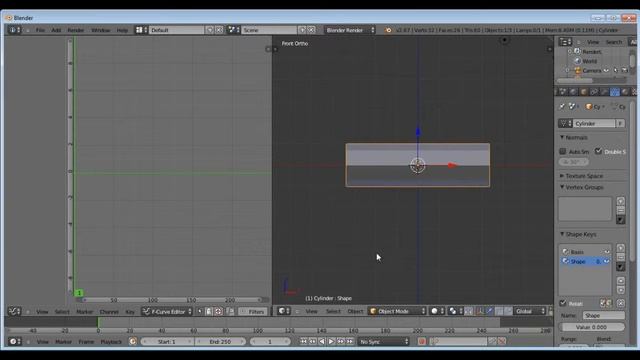This screenshot has height=360, width=640.
Task: Add a new screen layout with plus button
Action: click(210, 30)
